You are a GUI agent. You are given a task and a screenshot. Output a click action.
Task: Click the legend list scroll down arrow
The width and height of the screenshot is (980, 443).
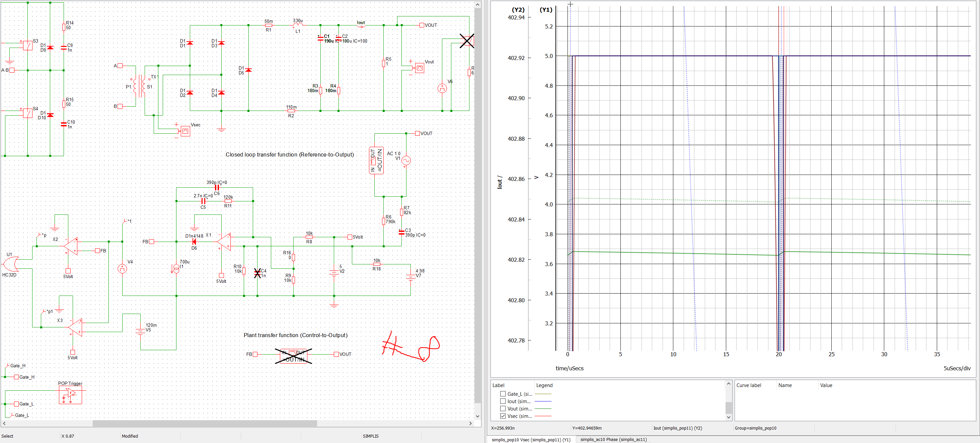click(729, 417)
